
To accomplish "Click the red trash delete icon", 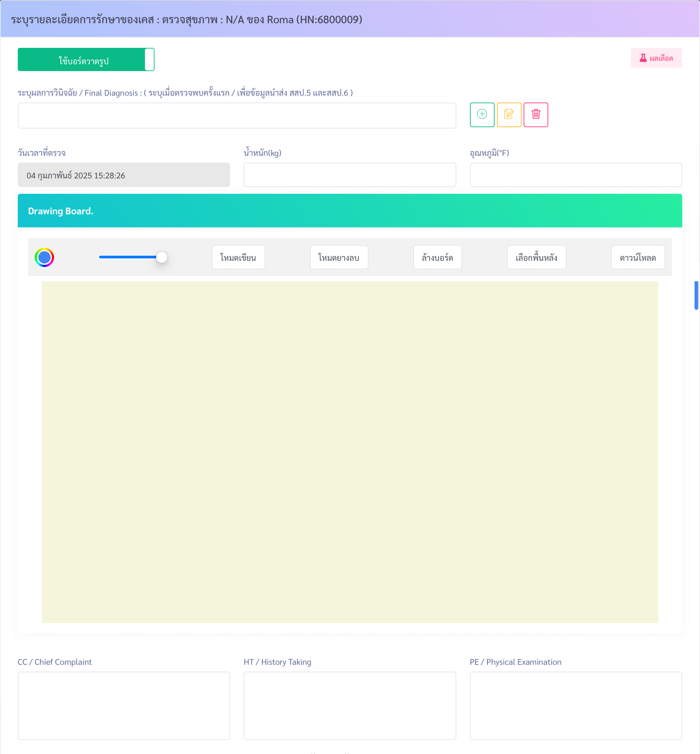I will 536,115.
